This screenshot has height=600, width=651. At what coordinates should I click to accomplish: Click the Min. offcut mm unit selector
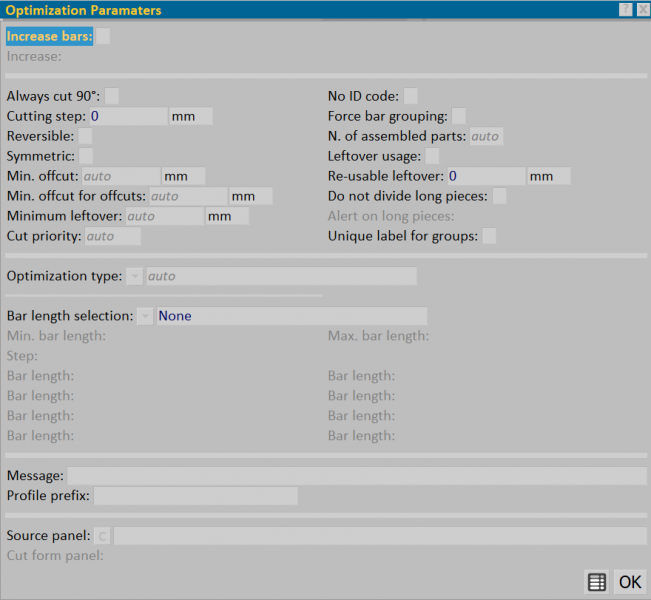pos(184,176)
